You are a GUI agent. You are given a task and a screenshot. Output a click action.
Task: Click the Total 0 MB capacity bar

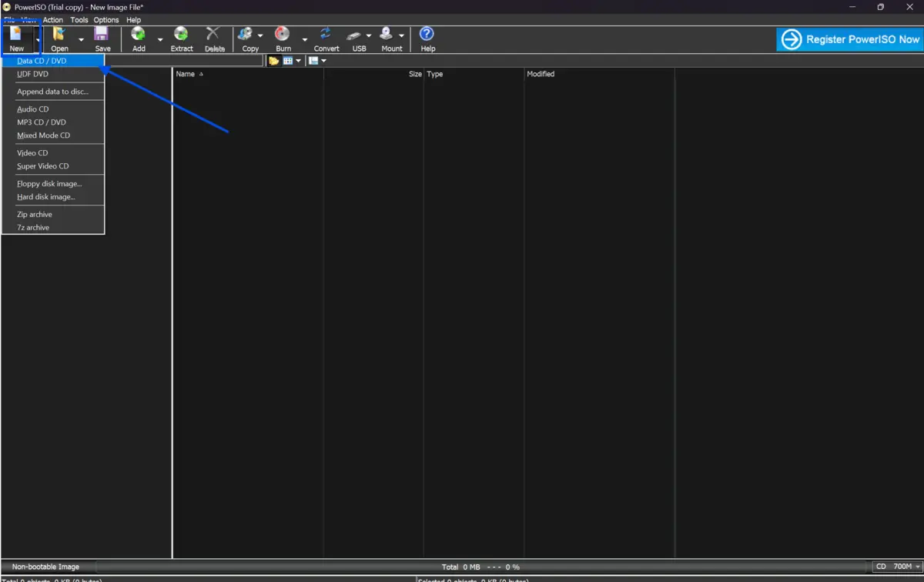tap(481, 567)
